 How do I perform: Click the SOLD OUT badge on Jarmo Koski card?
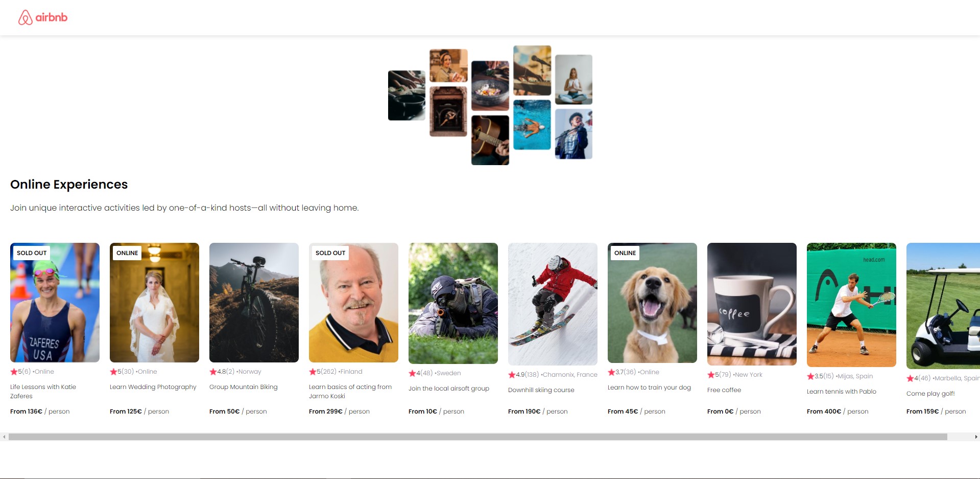click(330, 253)
